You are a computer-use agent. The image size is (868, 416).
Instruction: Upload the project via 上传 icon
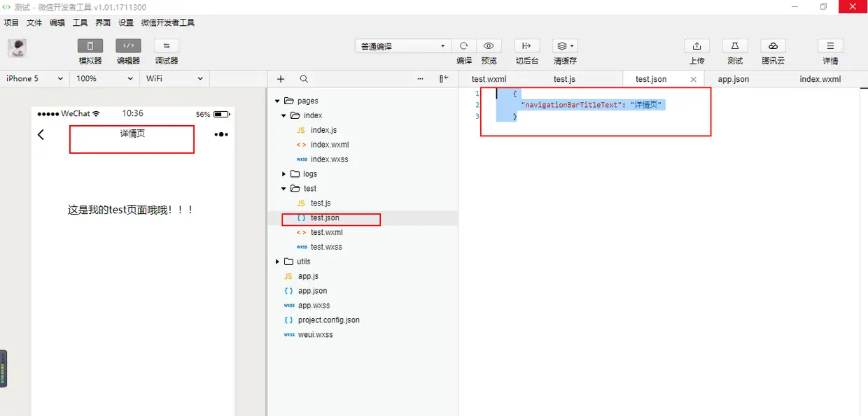pyautogui.click(x=696, y=45)
